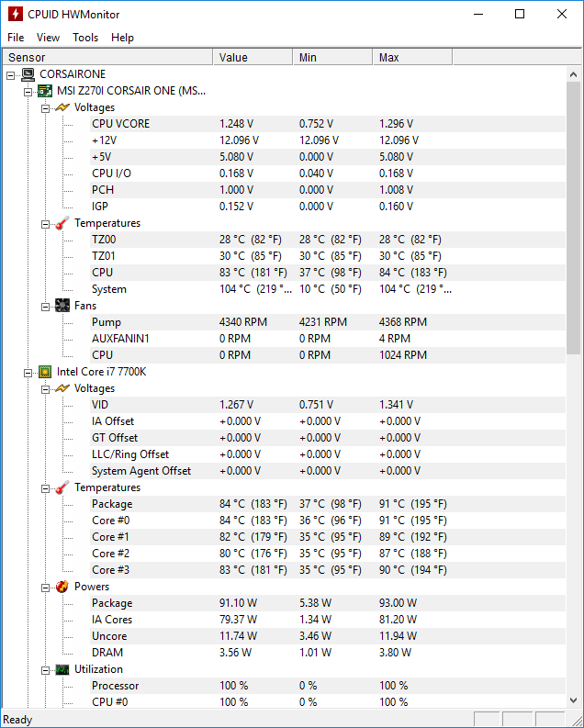Click Intel CPU Temperatures thermometer icon
This screenshot has width=584, height=728.
coord(62,488)
